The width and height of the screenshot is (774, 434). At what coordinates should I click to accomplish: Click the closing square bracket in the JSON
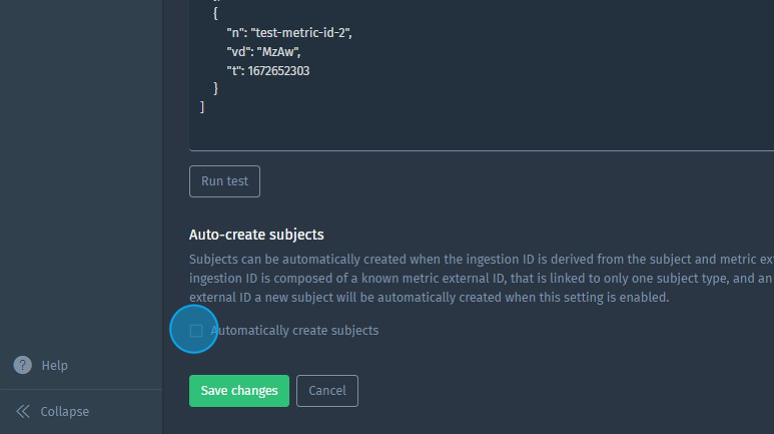[202, 106]
